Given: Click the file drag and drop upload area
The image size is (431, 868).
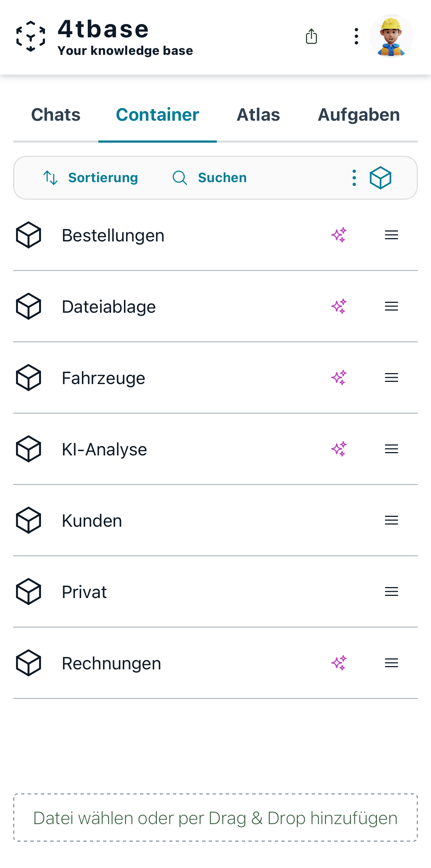Looking at the screenshot, I should click(x=215, y=818).
